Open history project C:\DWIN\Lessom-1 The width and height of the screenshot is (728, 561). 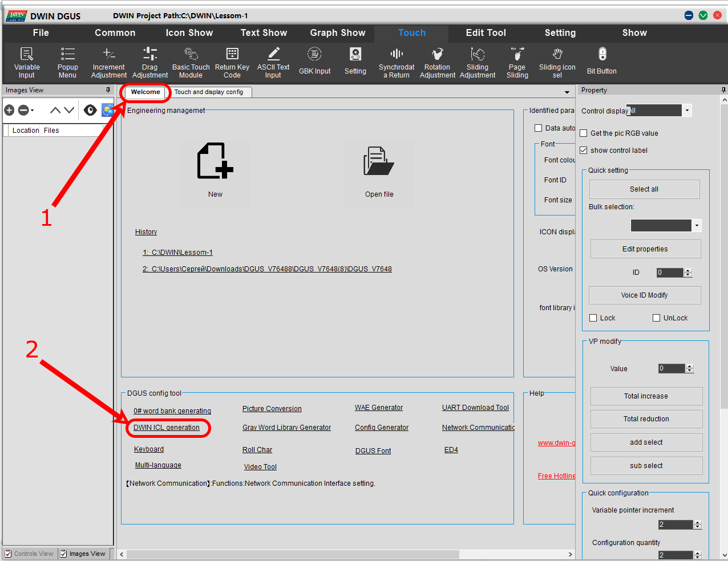(x=177, y=253)
